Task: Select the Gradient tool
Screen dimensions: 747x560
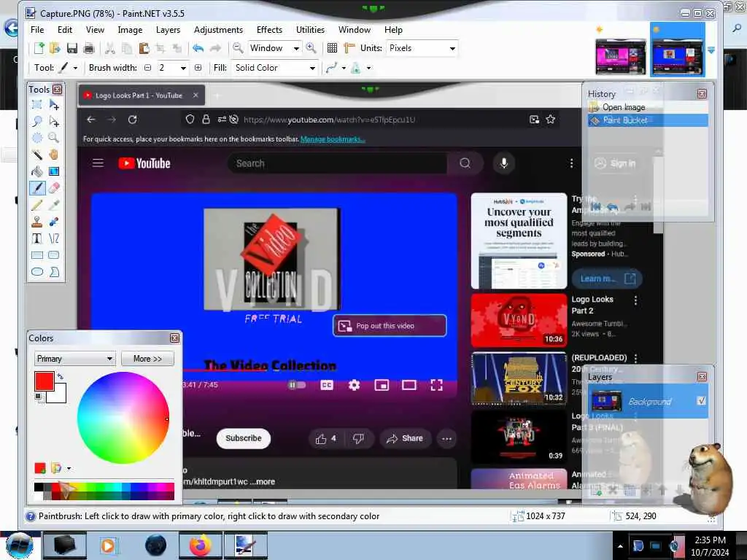Action: tap(54, 171)
